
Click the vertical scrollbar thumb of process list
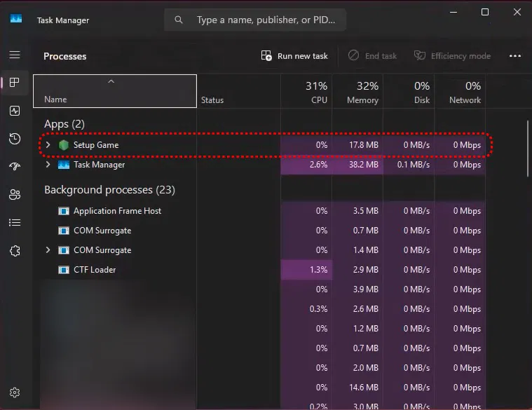click(528, 149)
